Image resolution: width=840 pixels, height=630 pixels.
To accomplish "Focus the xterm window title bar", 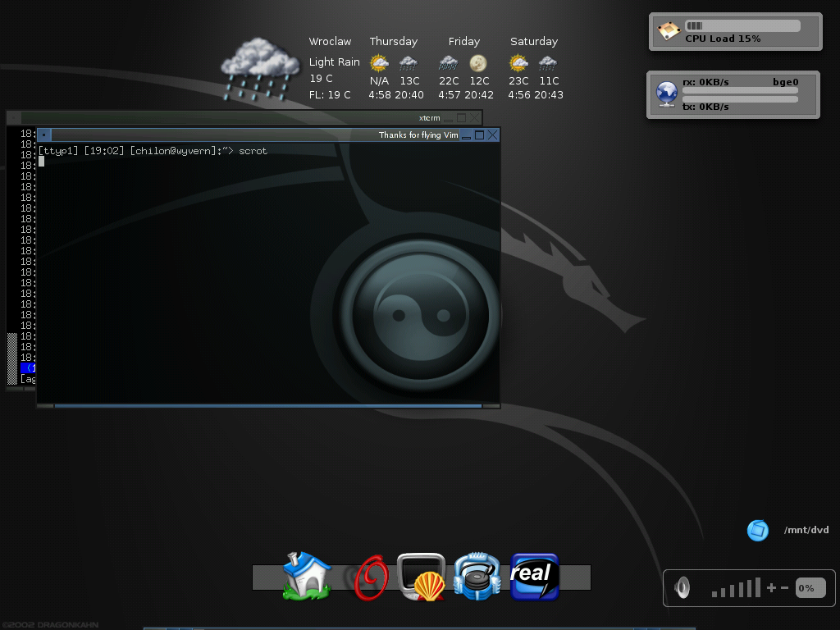I will [x=246, y=118].
